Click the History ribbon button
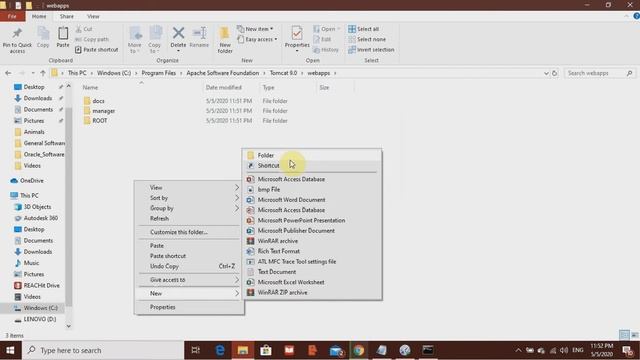Image resolution: width=640 pixels, height=360 pixels. [326, 49]
